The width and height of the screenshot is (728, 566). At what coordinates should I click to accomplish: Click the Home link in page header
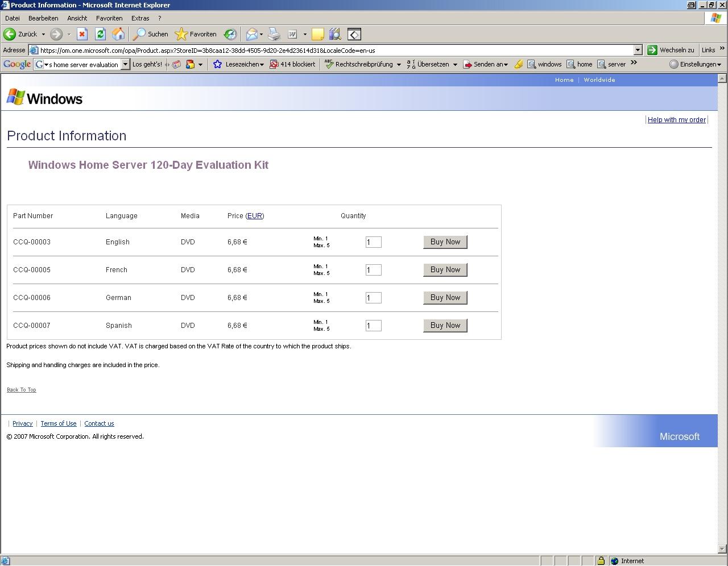[x=564, y=80]
